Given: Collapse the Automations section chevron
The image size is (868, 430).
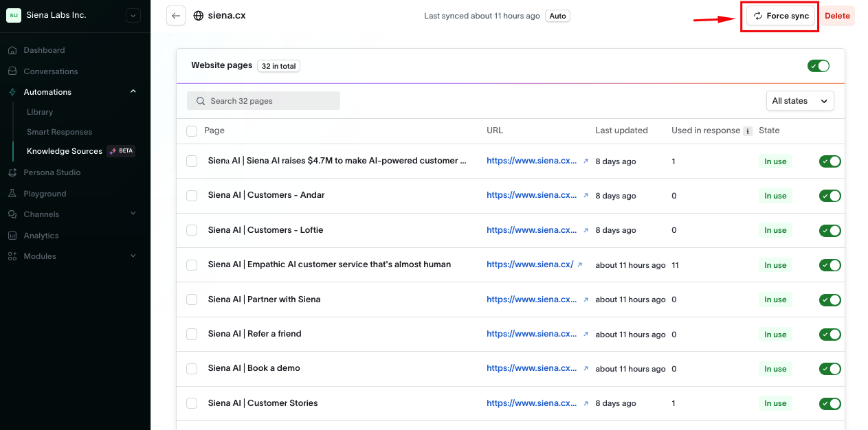Looking at the screenshot, I should click(x=133, y=91).
